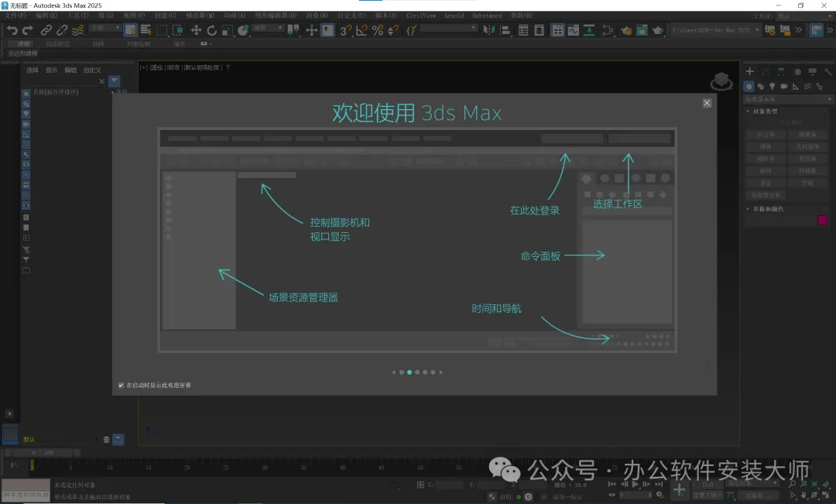Click the 茶壶 teapot create button
The height and width of the screenshot is (504, 836).
766,183
